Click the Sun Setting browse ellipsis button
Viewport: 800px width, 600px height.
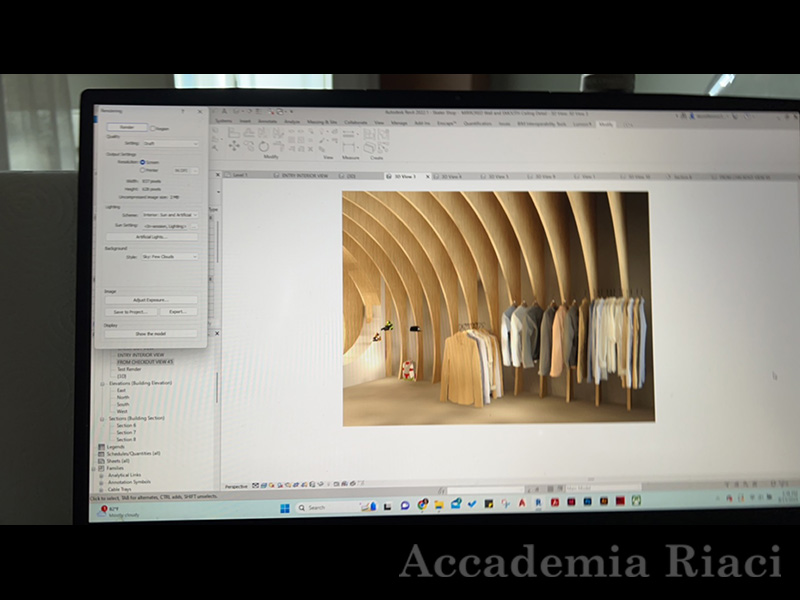[194, 226]
